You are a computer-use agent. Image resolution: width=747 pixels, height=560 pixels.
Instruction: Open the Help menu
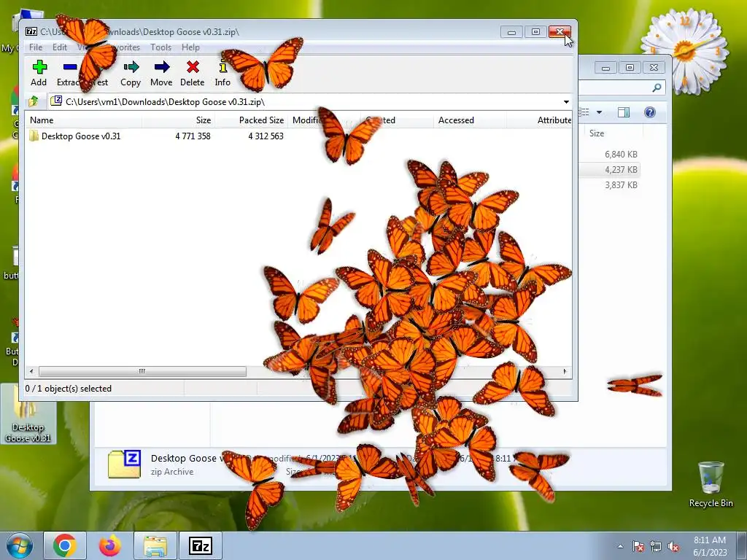pos(190,47)
